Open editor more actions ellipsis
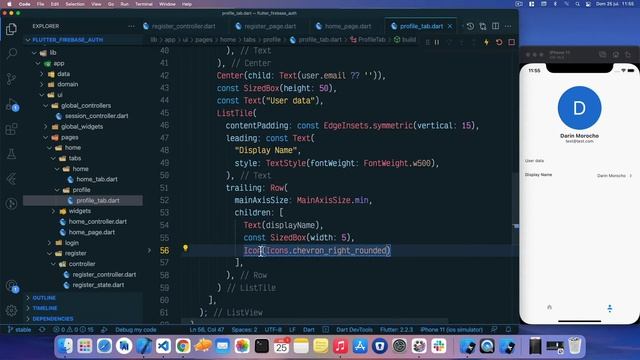Viewport: 640px width, 360px height. (x=508, y=26)
